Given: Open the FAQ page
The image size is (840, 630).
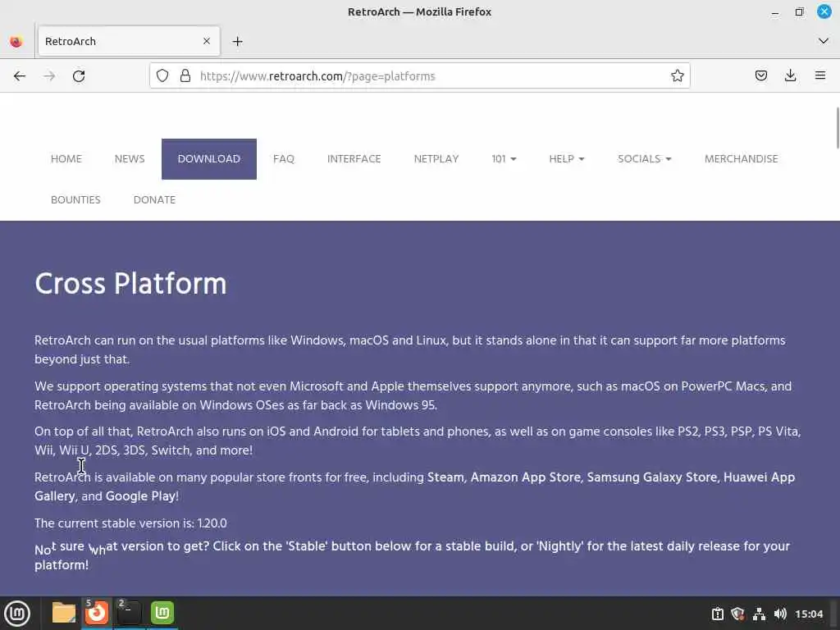Looking at the screenshot, I should click(284, 159).
